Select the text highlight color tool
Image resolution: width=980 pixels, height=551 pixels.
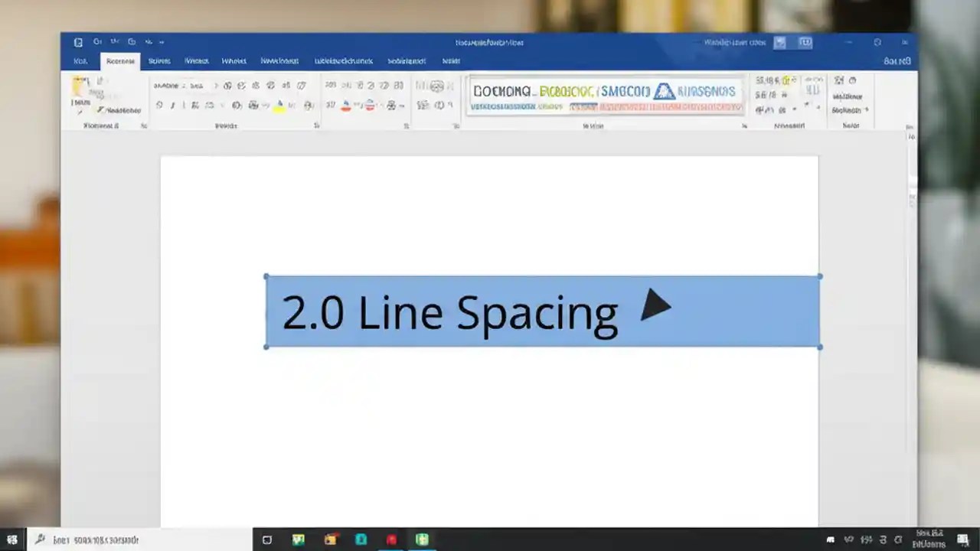click(x=278, y=105)
